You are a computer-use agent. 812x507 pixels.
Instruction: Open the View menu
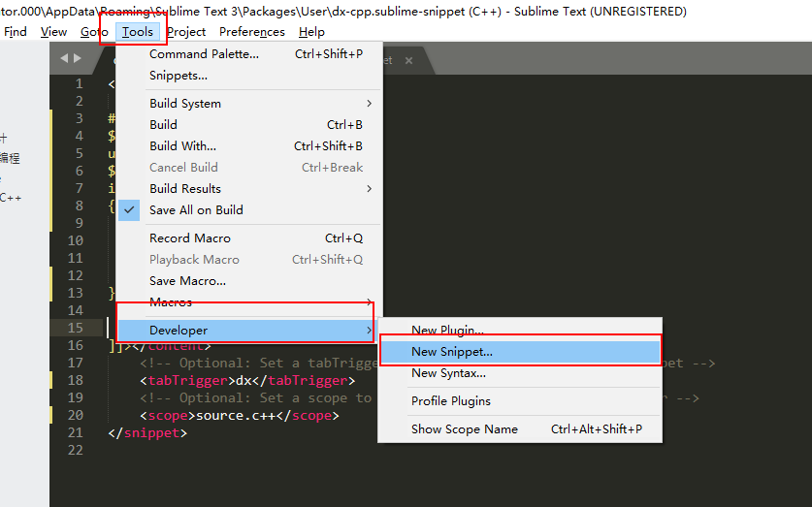tap(53, 32)
